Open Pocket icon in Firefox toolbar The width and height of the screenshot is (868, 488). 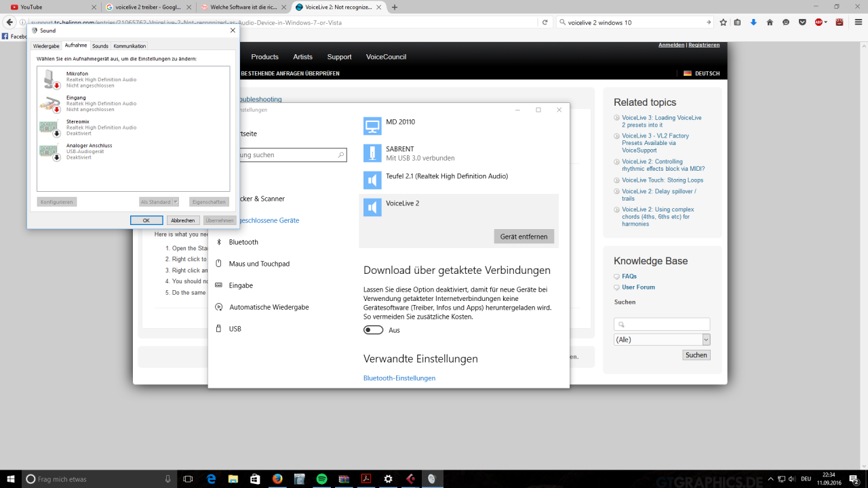pos(802,22)
